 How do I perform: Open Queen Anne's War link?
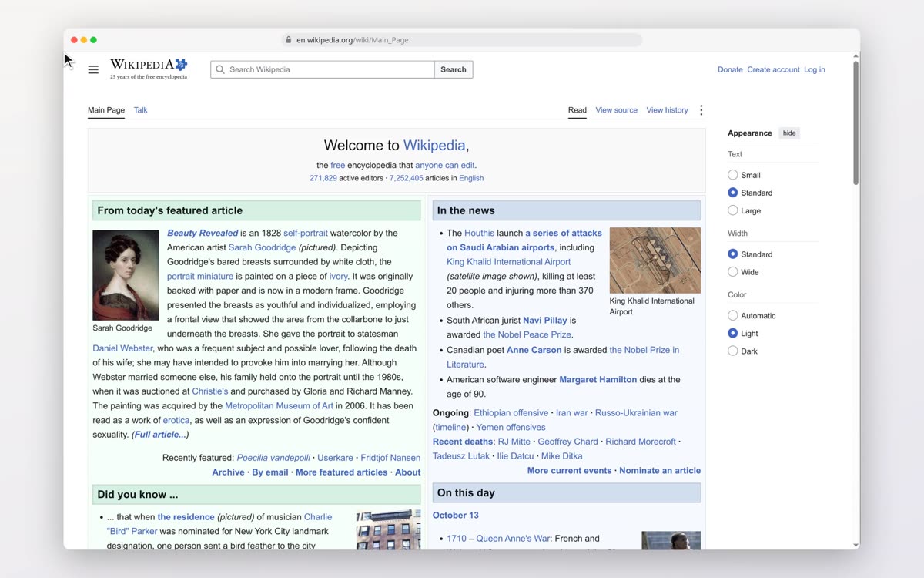pos(514,539)
